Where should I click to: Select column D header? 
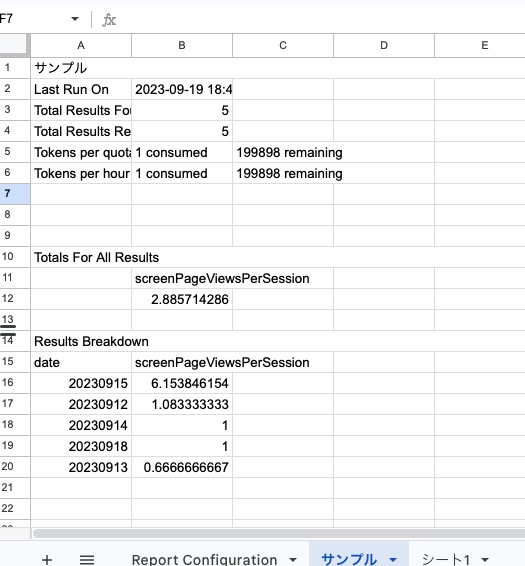384,45
